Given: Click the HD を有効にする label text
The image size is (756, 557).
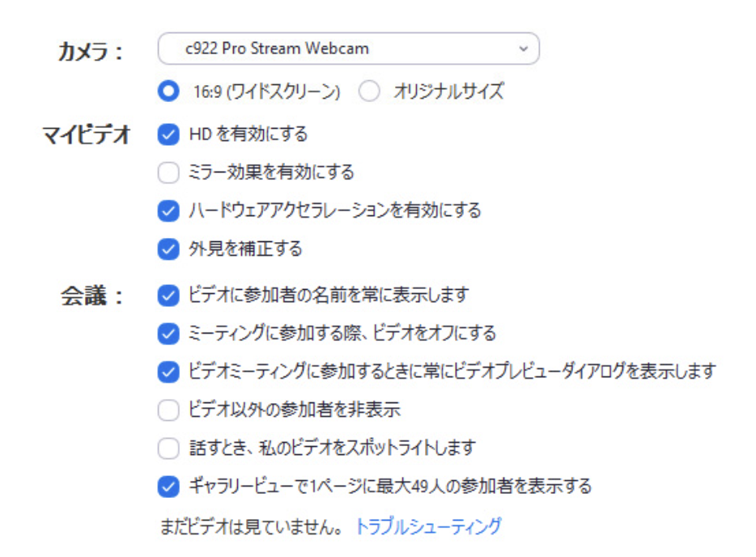Looking at the screenshot, I should click(x=248, y=134).
